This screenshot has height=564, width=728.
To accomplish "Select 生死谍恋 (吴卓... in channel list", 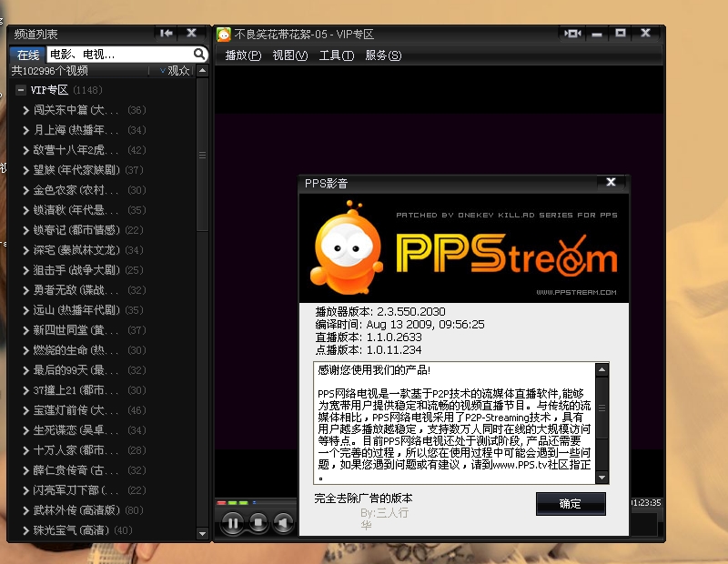I will [76, 430].
